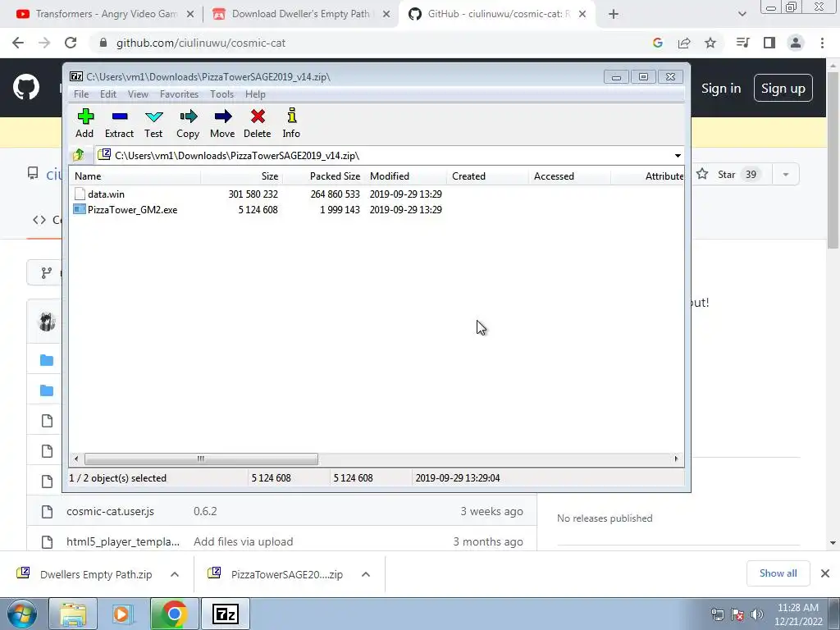Click the Add files via upload commit

(x=243, y=541)
